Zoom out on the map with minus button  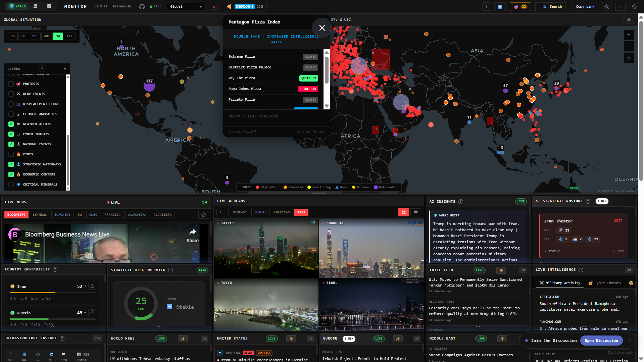coord(629,47)
